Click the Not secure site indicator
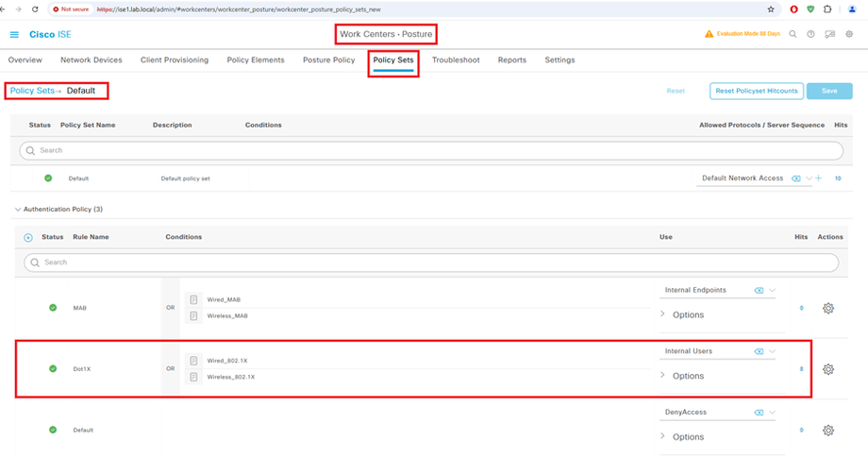This screenshot has height=457, width=868. [x=71, y=9]
